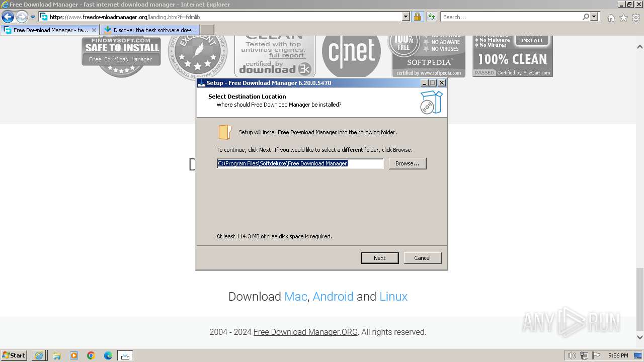The image size is (644, 362).
Task: Go forward with Internet Explorer forward arrow
Action: tap(21, 17)
